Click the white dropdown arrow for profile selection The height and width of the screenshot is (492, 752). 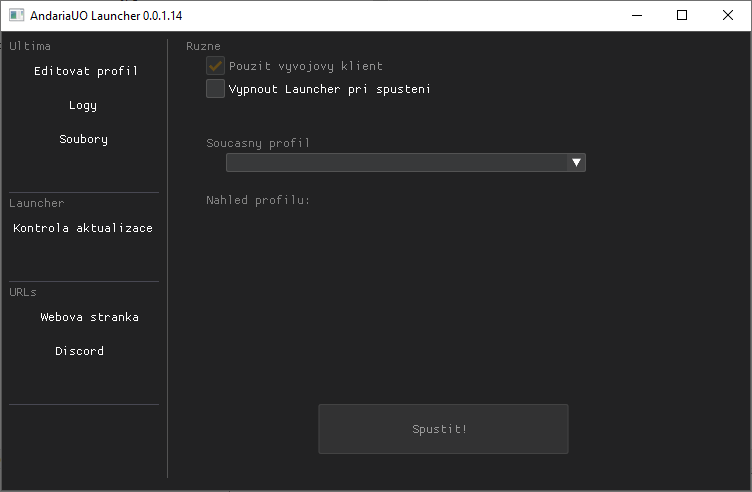click(x=576, y=163)
